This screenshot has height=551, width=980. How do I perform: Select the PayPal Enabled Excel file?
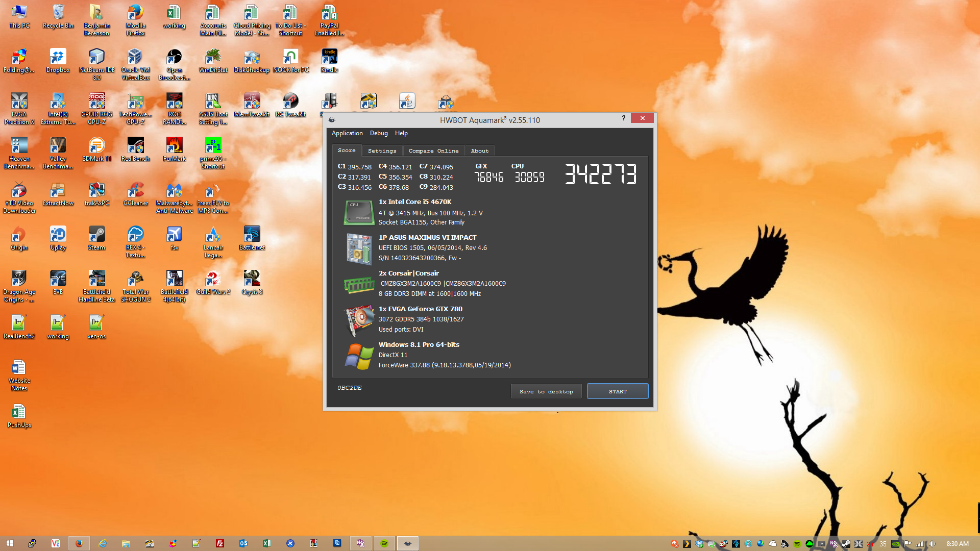tap(329, 20)
